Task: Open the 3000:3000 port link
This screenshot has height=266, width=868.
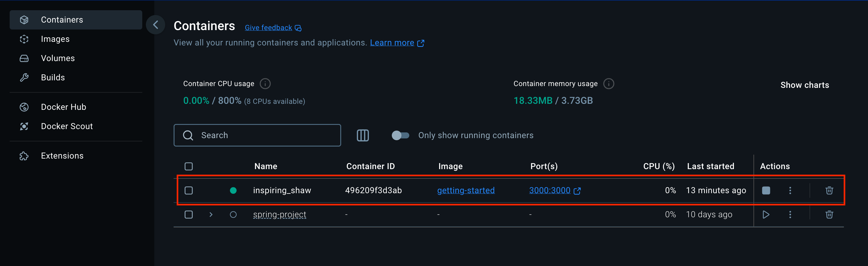Action: [x=555, y=190]
